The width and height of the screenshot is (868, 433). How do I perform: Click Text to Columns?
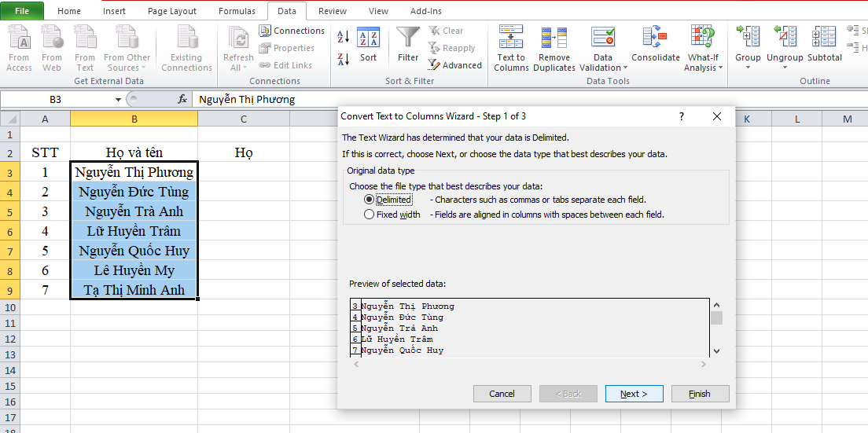coord(511,48)
